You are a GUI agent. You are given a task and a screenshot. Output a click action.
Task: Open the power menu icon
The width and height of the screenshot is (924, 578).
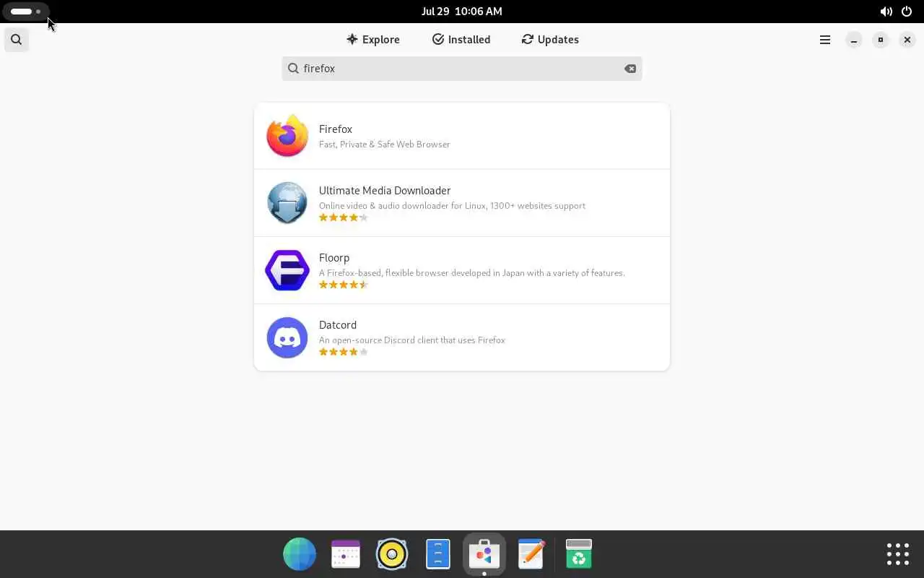coord(907,12)
